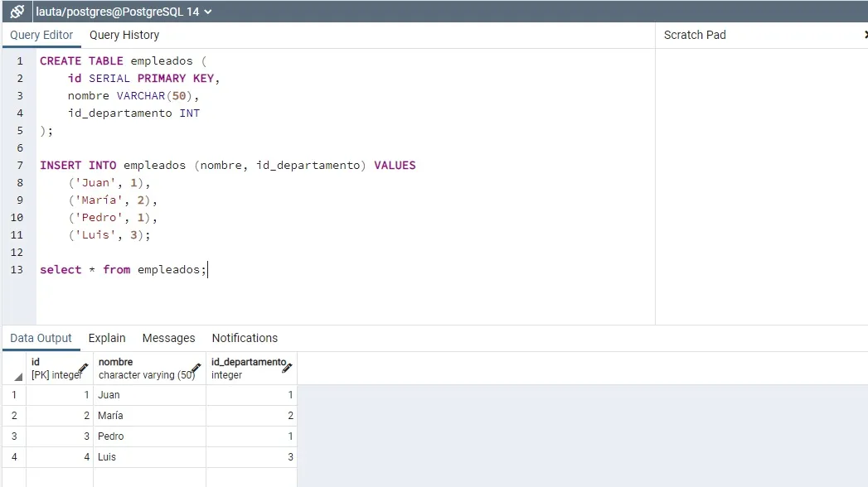
Task: Select the Query Editor tab
Action: click(41, 35)
